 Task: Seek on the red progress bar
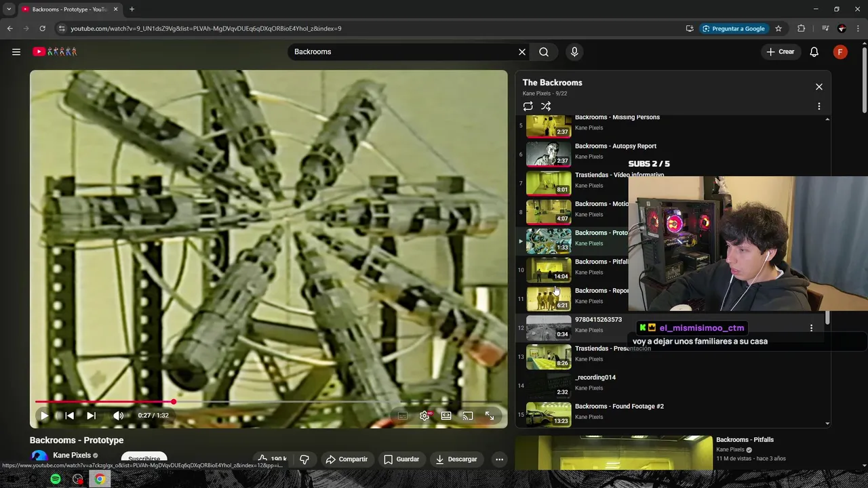269,402
